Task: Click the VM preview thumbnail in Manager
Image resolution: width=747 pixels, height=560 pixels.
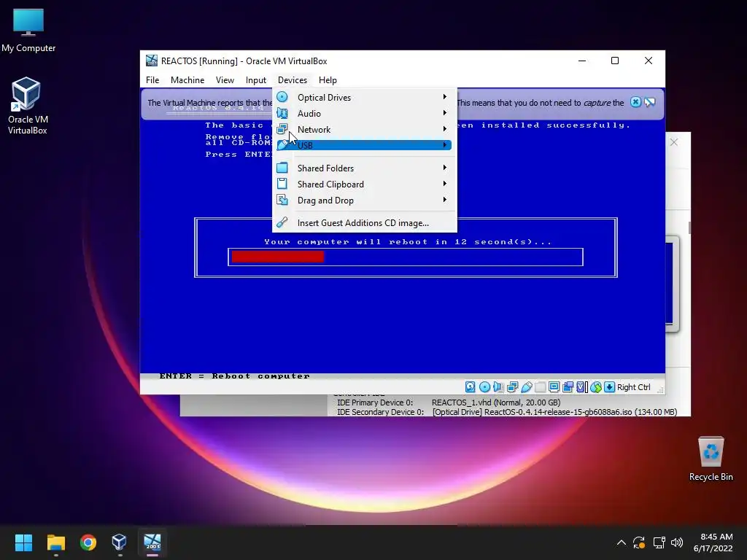Action: click(x=672, y=284)
